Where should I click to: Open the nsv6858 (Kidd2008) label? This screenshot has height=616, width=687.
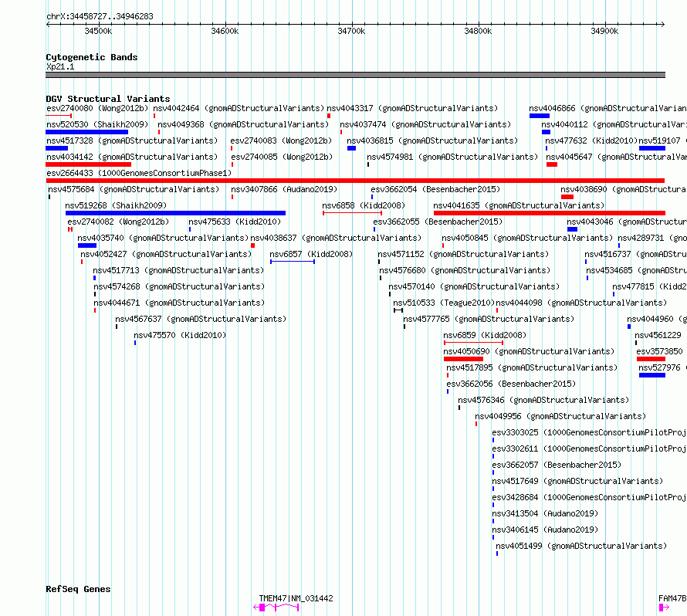pyautogui.click(x=364, y=205)
